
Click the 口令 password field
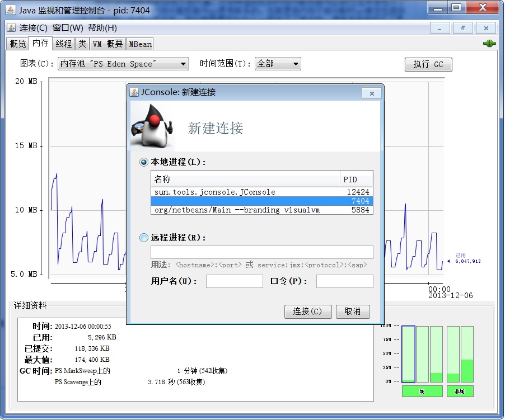click(x=345, y=281)
